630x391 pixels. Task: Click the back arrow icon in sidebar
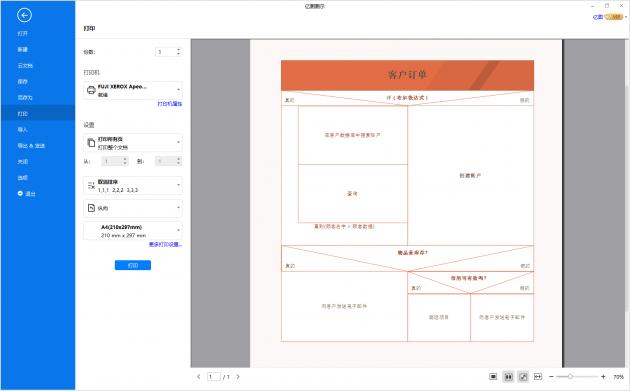click(x=25, y=15)
